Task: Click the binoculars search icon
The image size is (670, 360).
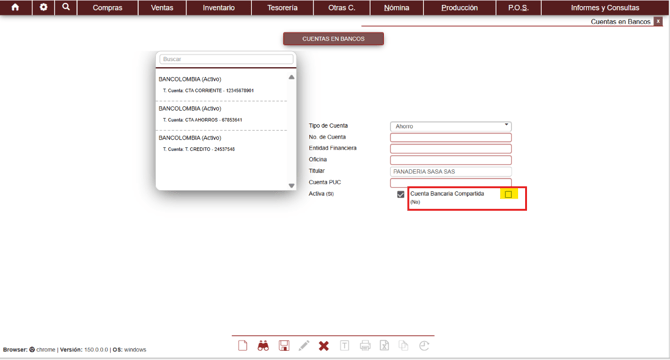Action: click(263, 345)
